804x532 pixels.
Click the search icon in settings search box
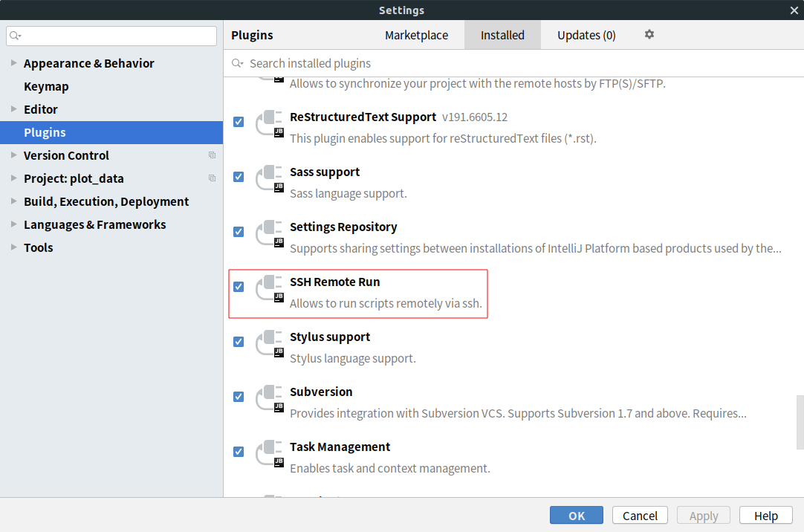[15, 36]
